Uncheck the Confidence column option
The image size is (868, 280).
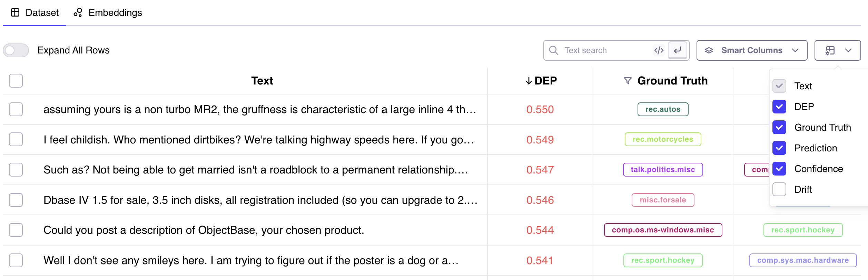pos(779,169)
